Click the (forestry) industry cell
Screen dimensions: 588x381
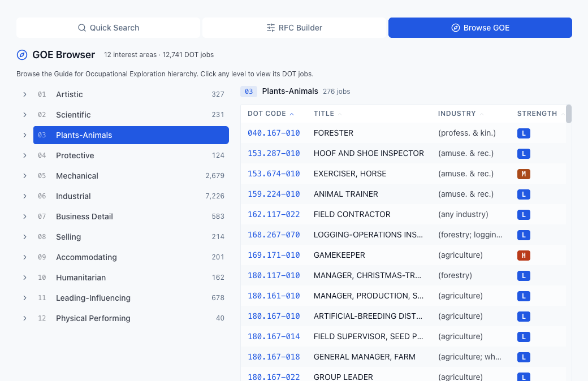coord(455,275)
